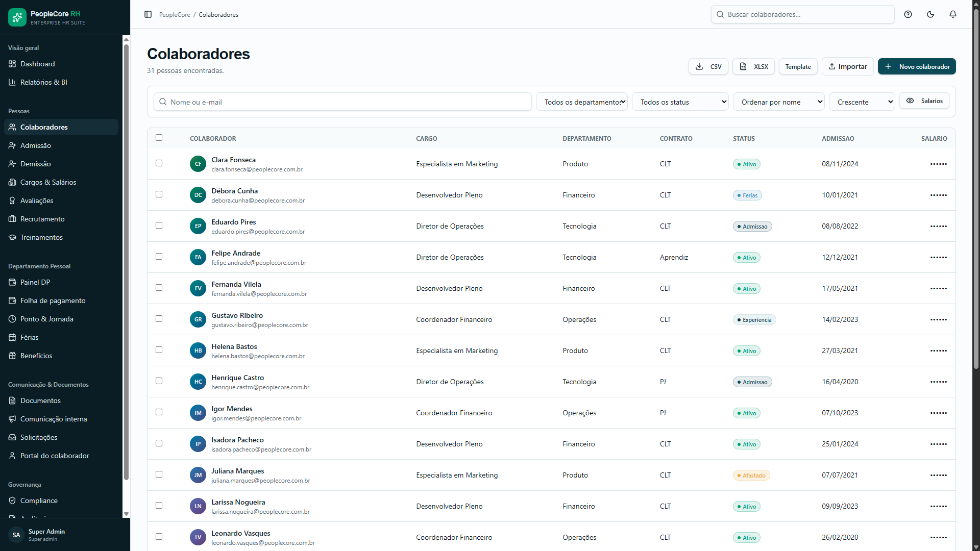Expand the Todos os departamentos dropdown
The height and width of the screenshot is (551, 980).
click(x=582, y=102)
